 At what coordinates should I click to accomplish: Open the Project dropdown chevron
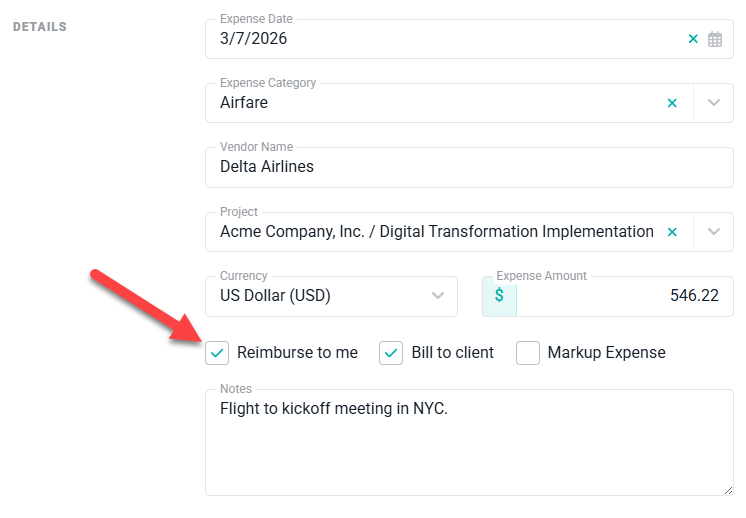coord(714,232)
